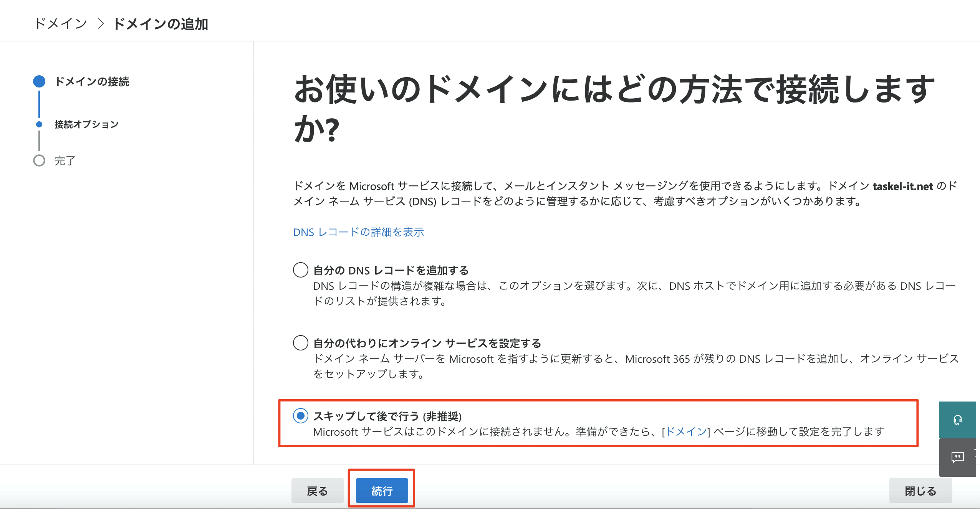Click the breadcrumb chevron separator arrow
Viewport: 980px width, 509px height.
pos(101,24)
